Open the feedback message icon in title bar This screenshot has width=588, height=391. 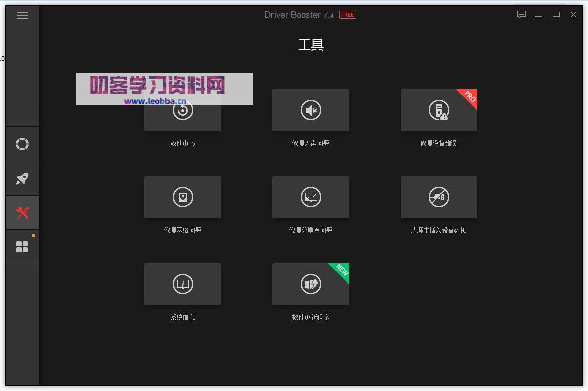pos(521,15)
